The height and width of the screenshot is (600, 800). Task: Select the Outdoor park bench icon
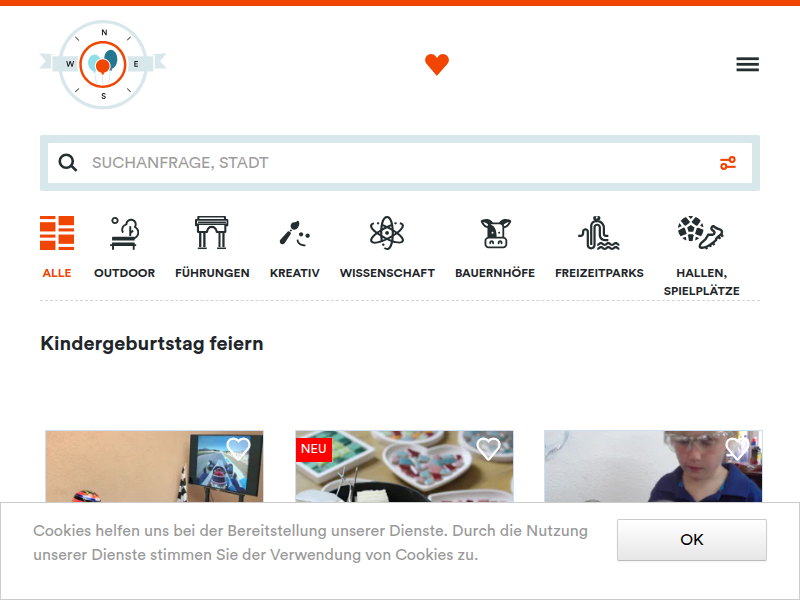tap(124, 233)
